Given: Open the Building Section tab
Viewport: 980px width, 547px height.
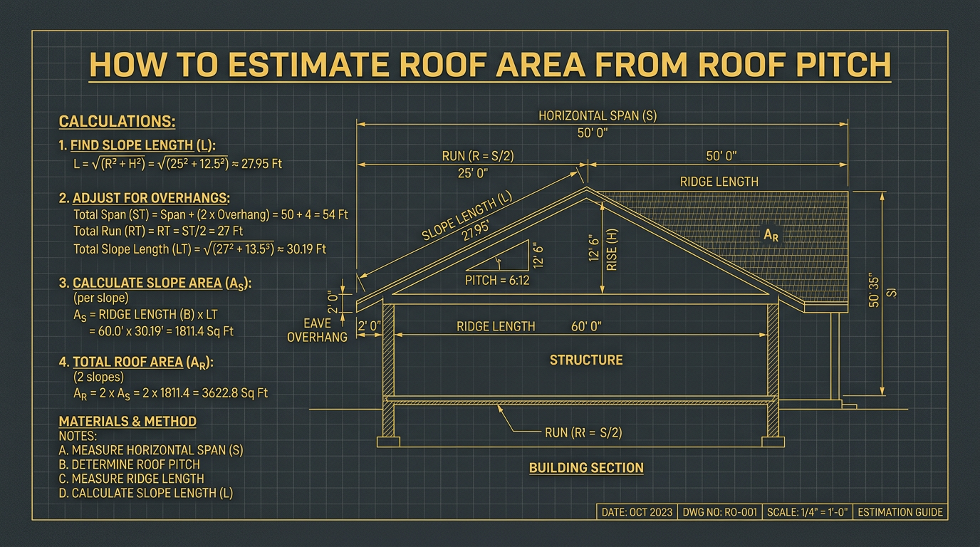Looking at the screenshot, I should 585,468.
